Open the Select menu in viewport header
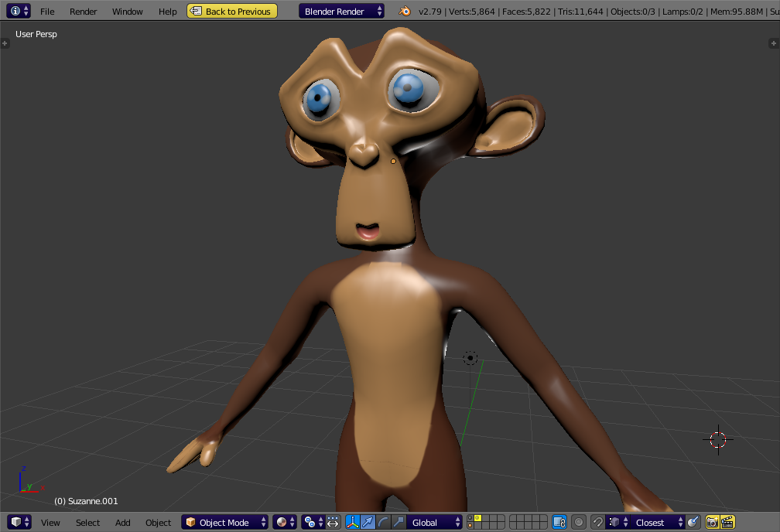The width and height of the screenshot is (780, 532). pyautogui.click(x=87, y=523)
